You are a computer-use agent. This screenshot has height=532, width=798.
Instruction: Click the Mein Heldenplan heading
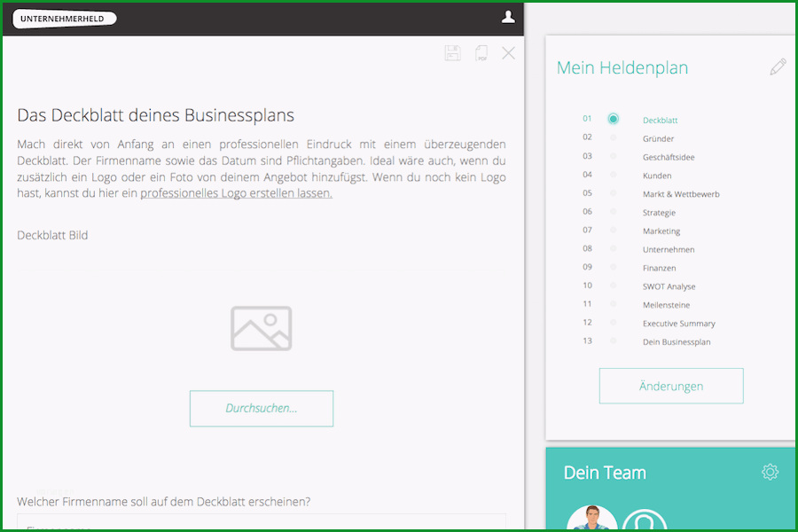pos(622,67)
